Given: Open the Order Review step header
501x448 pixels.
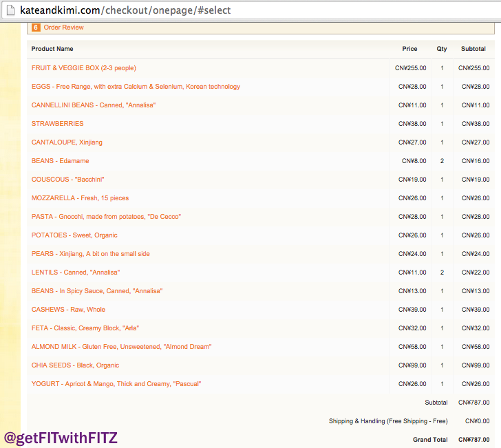Looking at the screenshot, I should pos(261,28).
